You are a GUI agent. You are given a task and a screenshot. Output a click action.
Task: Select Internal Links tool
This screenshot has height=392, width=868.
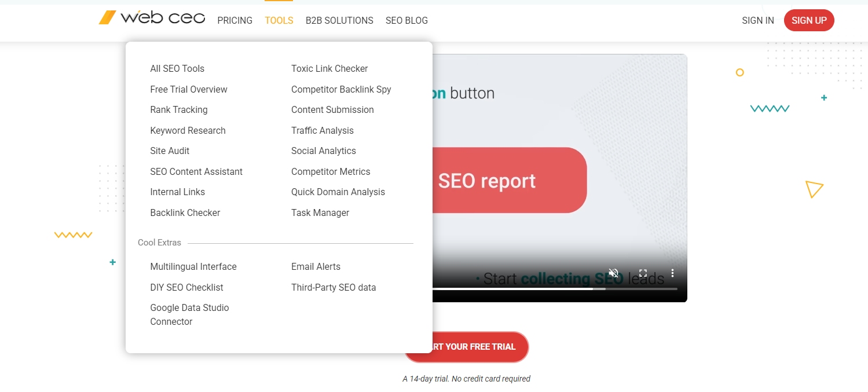[178, 192]
